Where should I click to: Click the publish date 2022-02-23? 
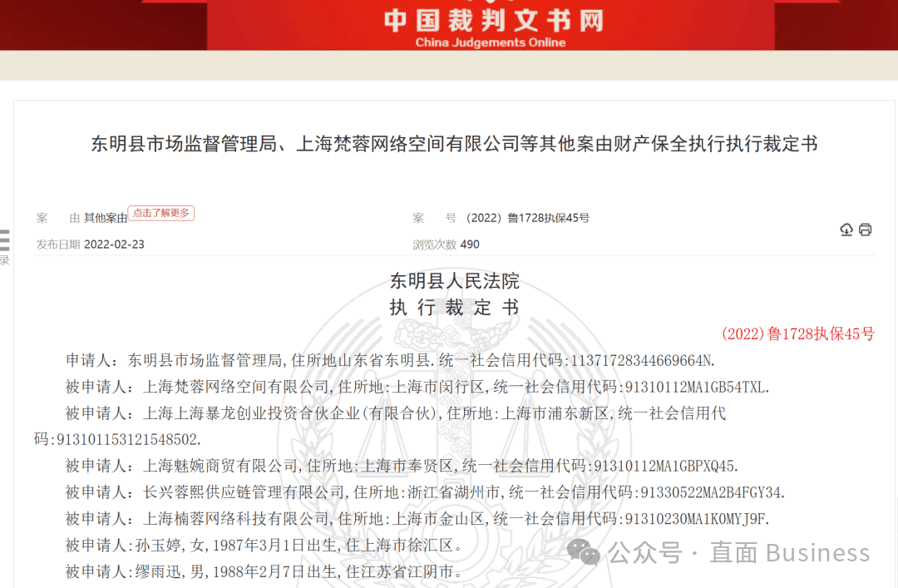point(114,245)
